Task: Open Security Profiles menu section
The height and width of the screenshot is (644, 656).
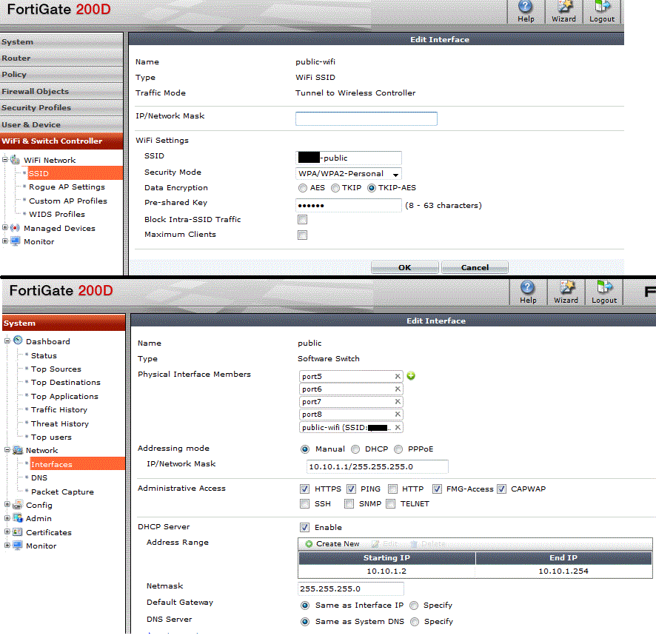Action: pos(61,108)
